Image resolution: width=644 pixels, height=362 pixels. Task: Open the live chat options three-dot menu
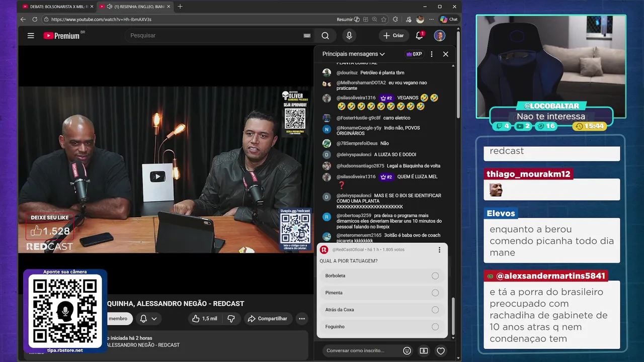pyautogui.click(x=431, y=54)
